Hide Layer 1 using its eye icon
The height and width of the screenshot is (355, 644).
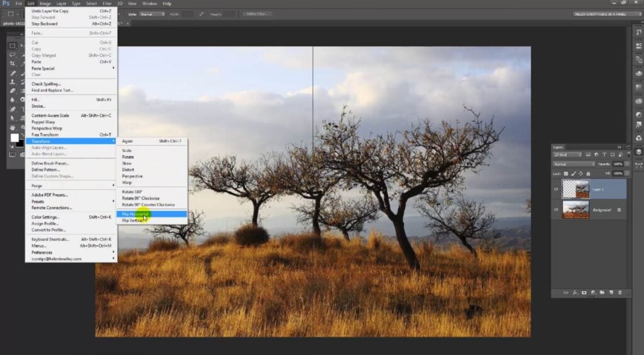tap(557, 188)
